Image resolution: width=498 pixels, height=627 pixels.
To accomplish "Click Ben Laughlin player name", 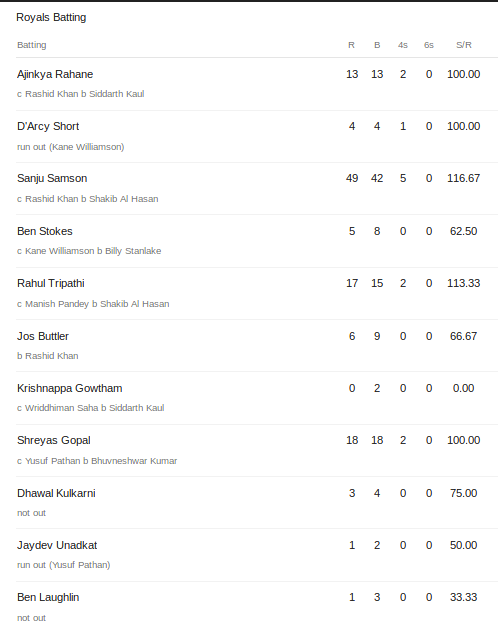I will tap(48, 597).
